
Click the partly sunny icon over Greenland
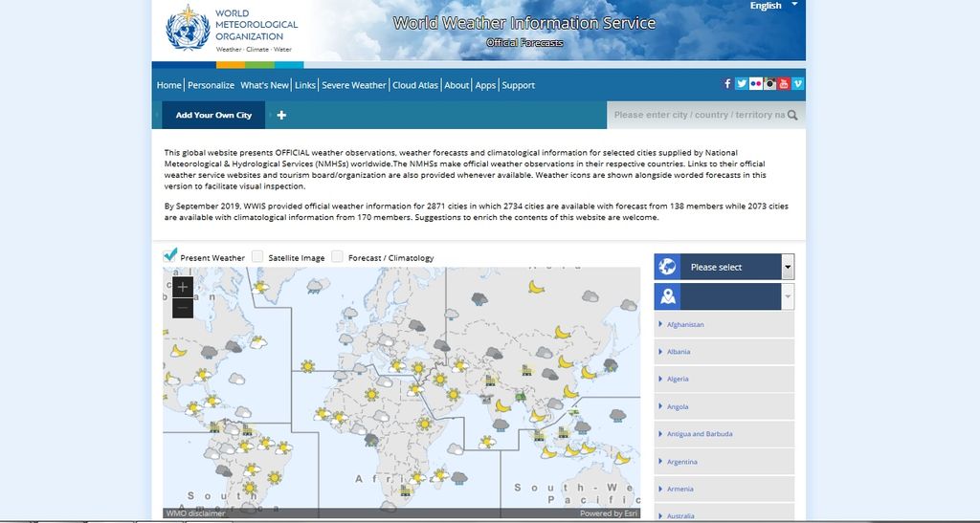point(260,287)
